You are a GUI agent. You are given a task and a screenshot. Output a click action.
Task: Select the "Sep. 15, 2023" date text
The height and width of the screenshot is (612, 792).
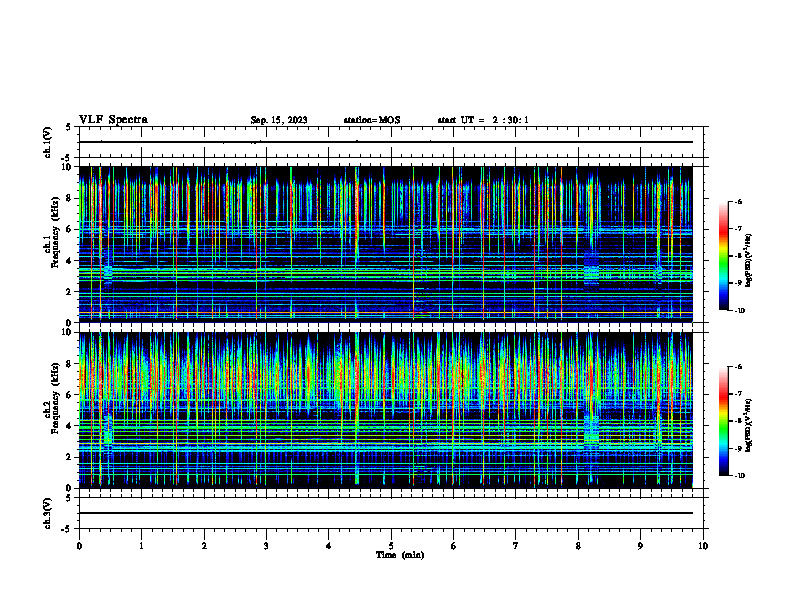(x=279, y=120)
